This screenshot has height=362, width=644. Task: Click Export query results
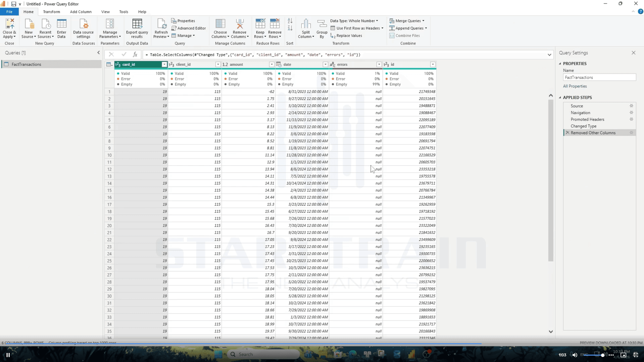(137, 29)
